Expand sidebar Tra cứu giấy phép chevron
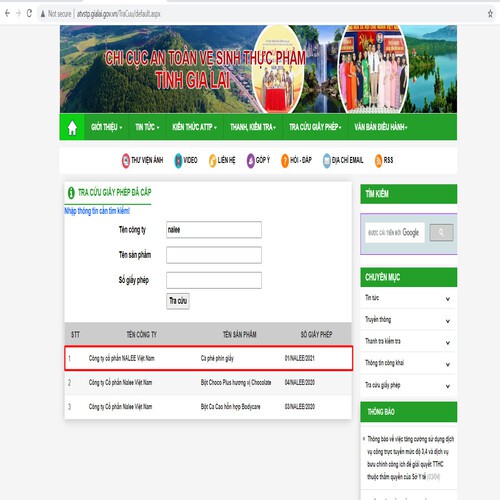Screen dimensions: 500x500 448,386
